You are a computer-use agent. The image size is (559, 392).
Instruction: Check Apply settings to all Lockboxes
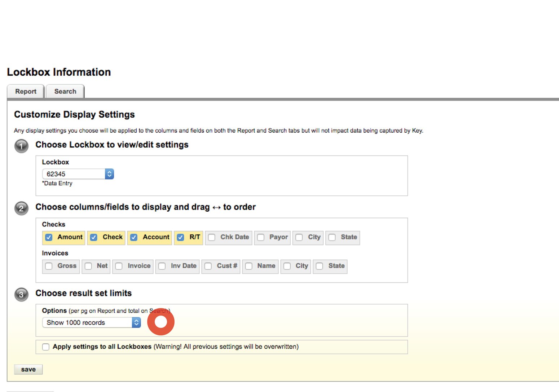45,347
